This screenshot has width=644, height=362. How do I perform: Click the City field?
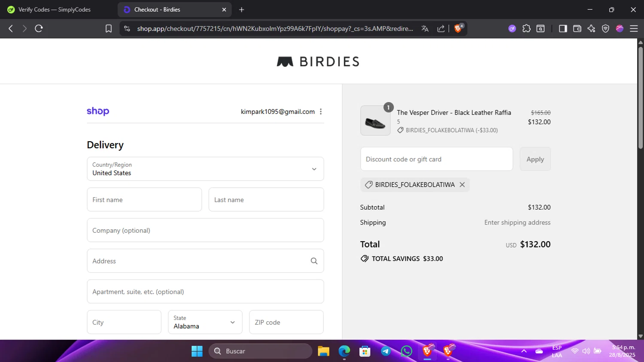(x=124, y=322)
